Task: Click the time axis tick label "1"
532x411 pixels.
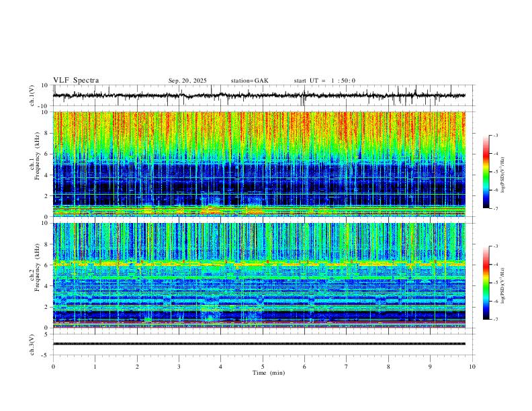Action: tap(95, 367)
